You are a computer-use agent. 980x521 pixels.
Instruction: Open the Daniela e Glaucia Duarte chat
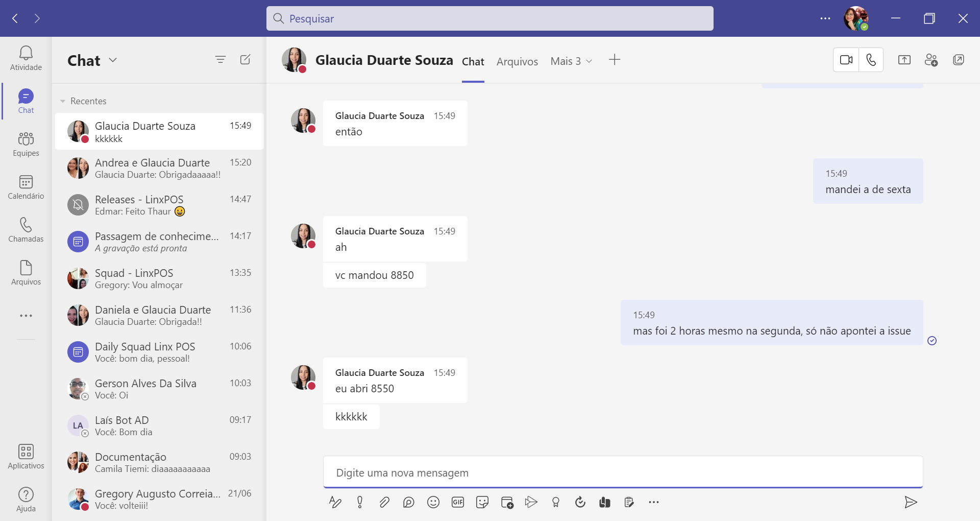[x=159, y=315]
